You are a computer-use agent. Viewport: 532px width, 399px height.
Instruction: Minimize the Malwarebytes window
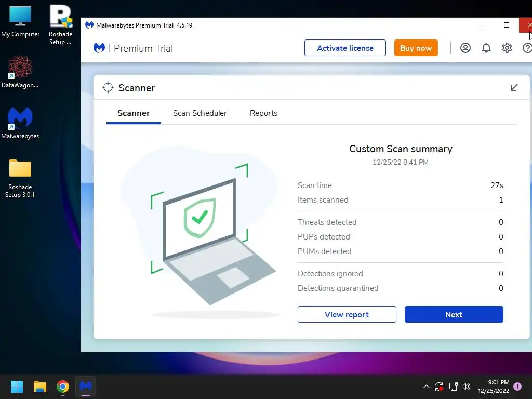click(x=483, y=25)
